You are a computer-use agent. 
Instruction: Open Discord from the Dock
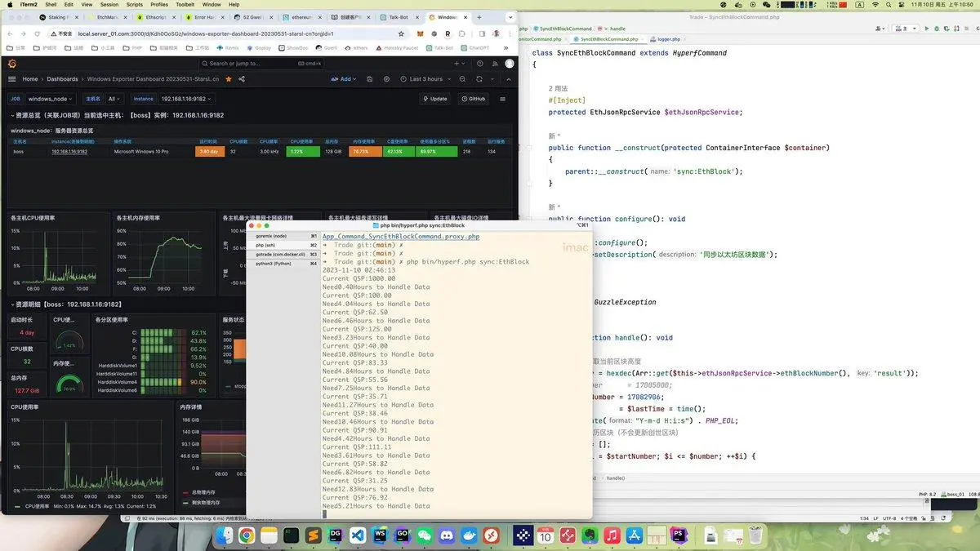pos(446,535)
